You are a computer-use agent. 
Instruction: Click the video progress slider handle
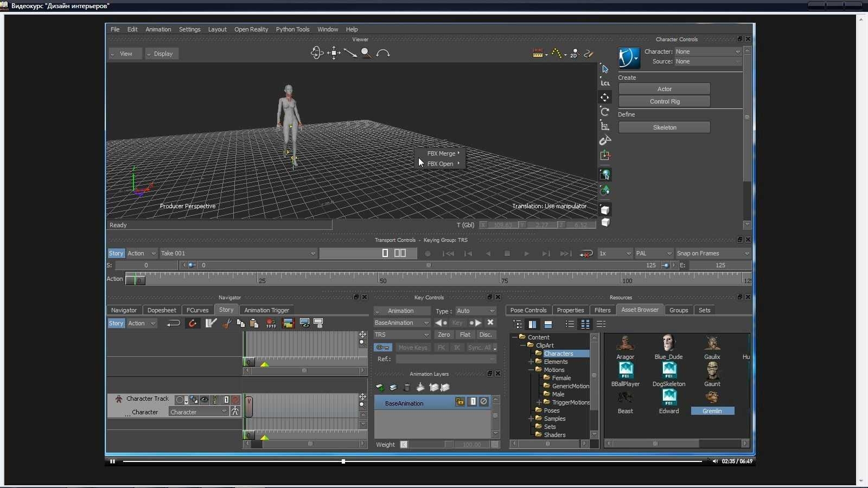[343, 461]
